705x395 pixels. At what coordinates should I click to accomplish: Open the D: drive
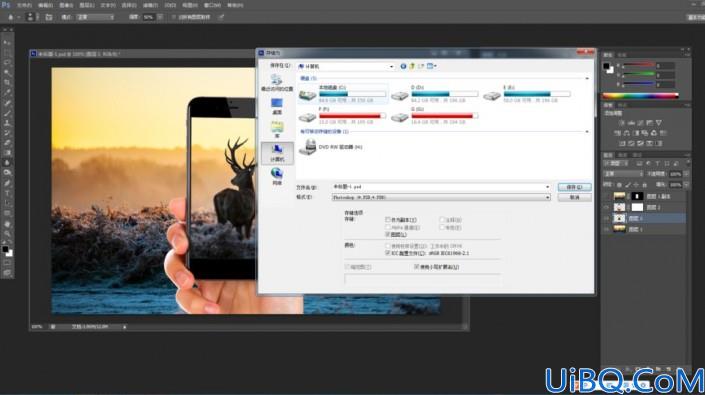click(434, 93)
